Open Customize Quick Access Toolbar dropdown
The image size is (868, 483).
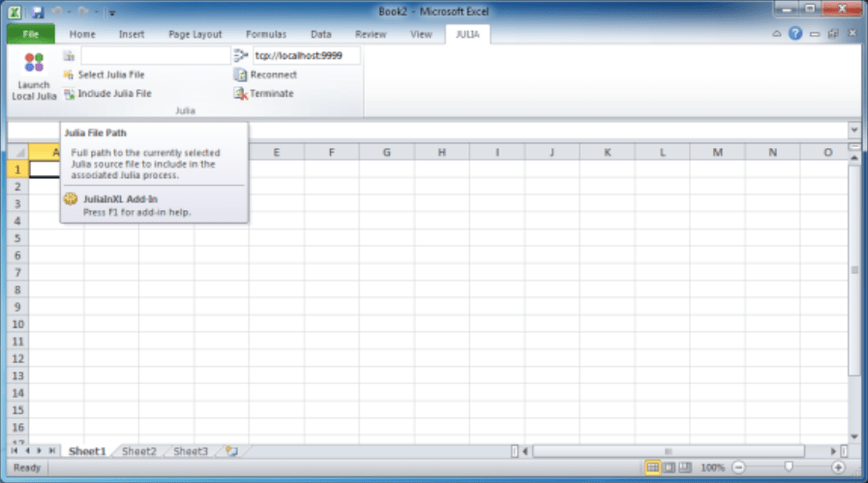pyautogui.click(x=112, y=13)
